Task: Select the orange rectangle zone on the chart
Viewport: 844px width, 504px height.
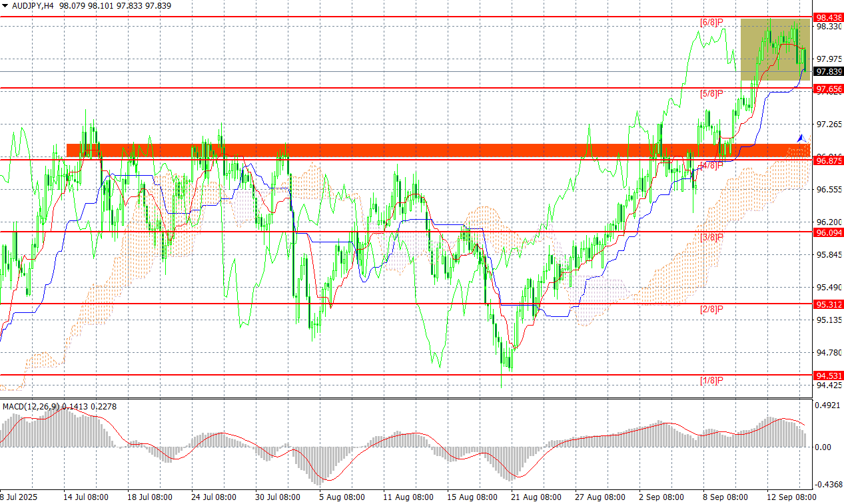Action: (x=438, y=150)
